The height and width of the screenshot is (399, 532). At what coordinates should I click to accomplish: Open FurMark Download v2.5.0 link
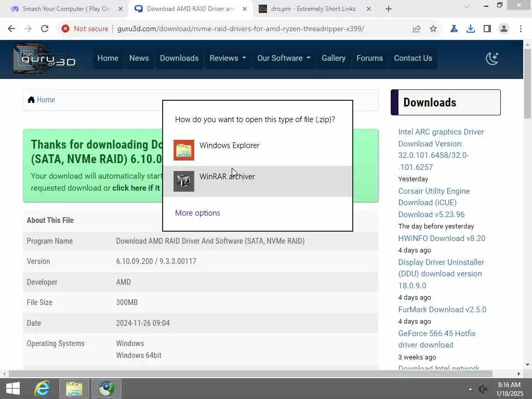click(x=442, y=310)
